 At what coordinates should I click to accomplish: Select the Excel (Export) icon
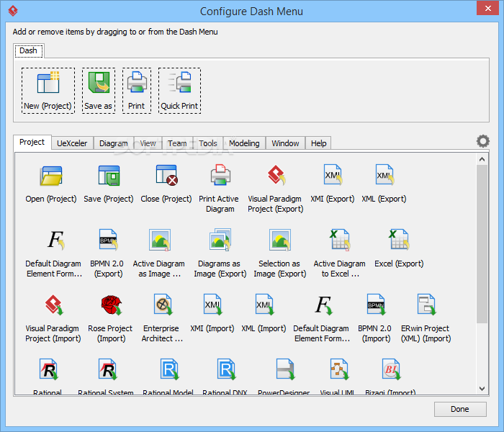pyautogui.click(x=399, y=240)
